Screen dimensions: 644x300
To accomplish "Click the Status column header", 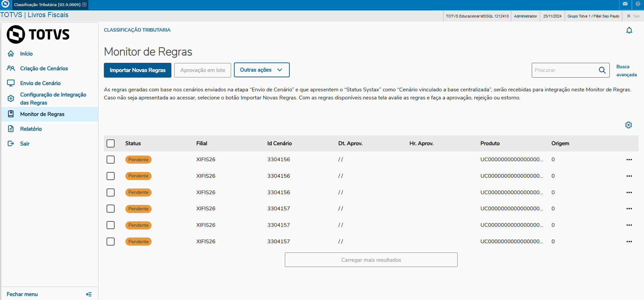I will [133, 143].
